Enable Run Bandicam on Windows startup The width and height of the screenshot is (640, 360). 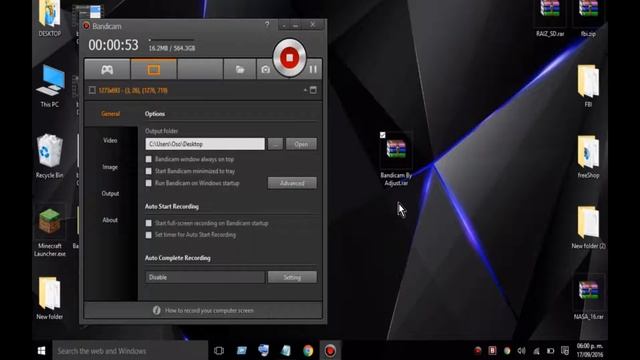[149, 183]
